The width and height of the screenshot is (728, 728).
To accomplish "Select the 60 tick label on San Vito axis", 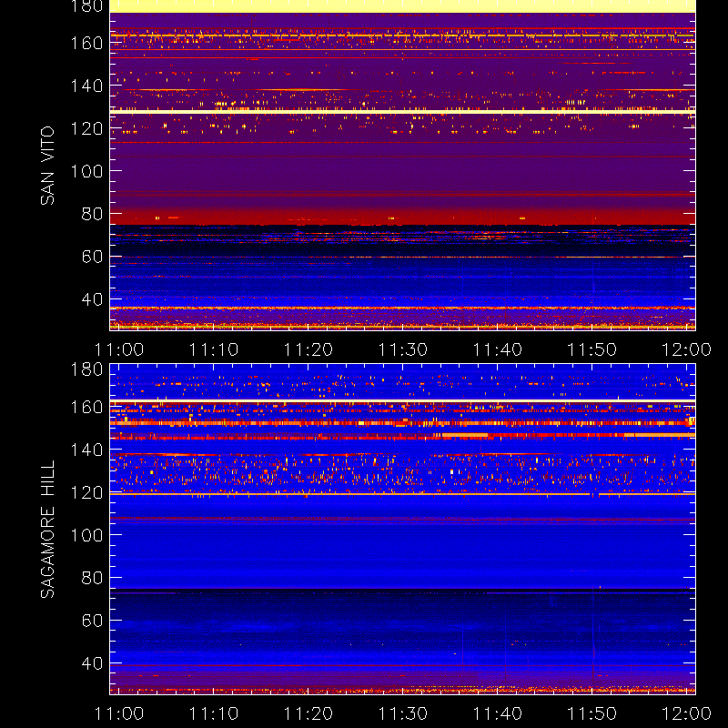I will click(x=92, y=257).
